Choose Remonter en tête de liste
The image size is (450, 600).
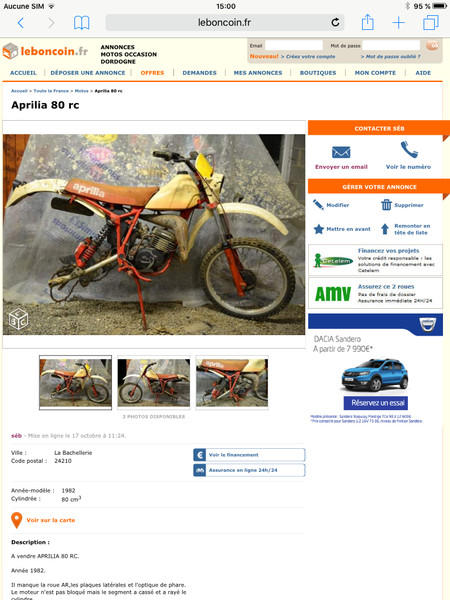(406, 229)
